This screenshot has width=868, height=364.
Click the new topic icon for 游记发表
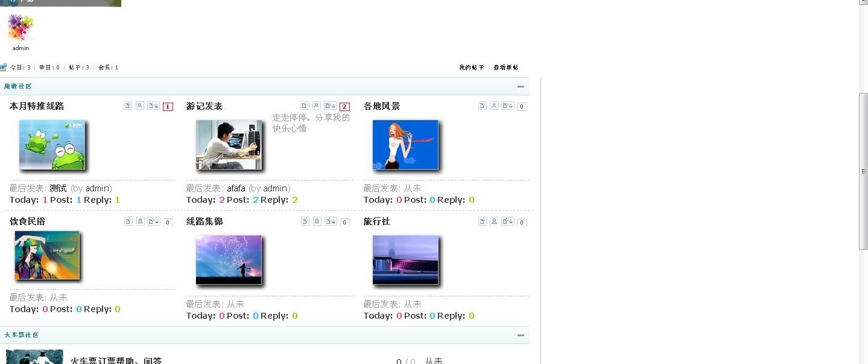(305, 105)
